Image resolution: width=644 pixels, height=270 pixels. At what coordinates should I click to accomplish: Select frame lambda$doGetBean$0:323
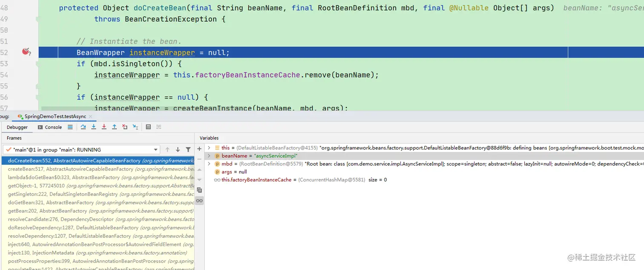click(98, 177)
